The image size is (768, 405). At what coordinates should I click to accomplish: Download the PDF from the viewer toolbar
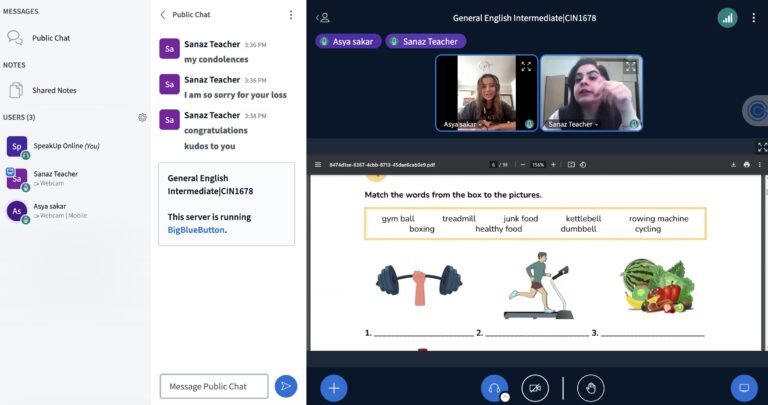point(734,164)
